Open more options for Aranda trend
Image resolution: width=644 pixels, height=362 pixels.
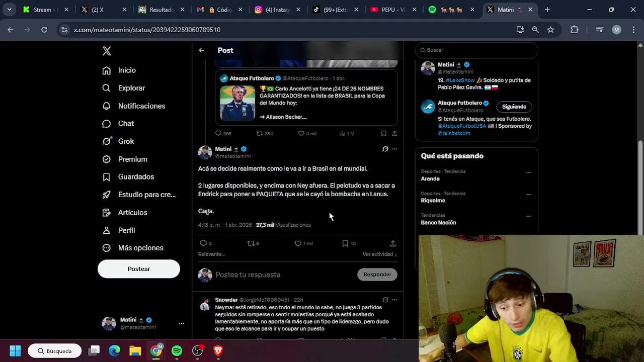529,172
